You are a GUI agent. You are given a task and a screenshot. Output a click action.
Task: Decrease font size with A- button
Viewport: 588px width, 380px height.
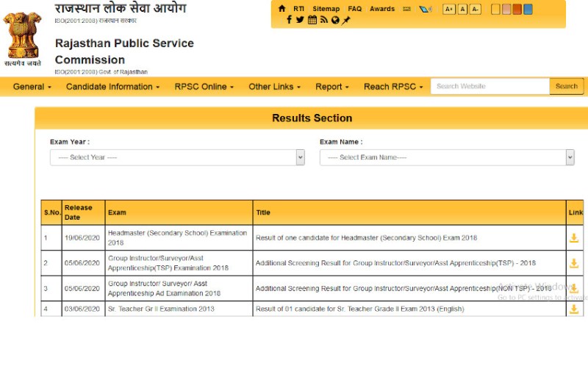pos(475,9)
